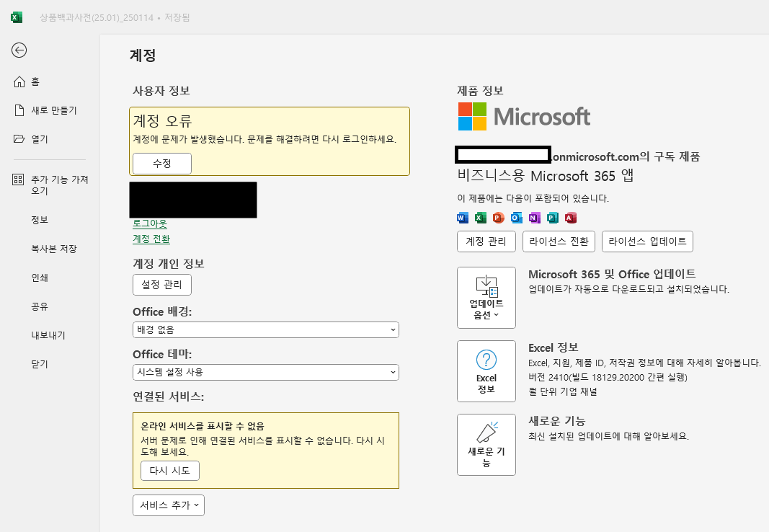This screenshot has width=769, height=532.
Task: Click the Publisher app icon
Action: pos(553,218)
